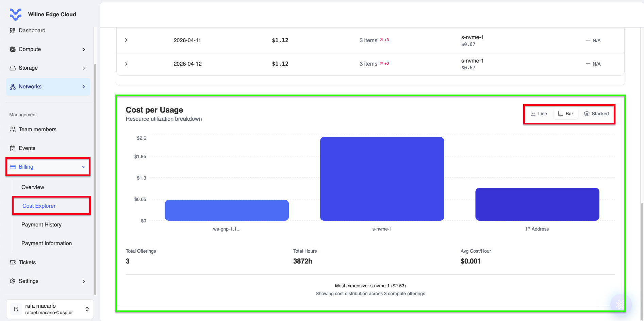Click rafael.macario@usp.br email text
This screenshot has width=644, height=321.
(49, 312)
